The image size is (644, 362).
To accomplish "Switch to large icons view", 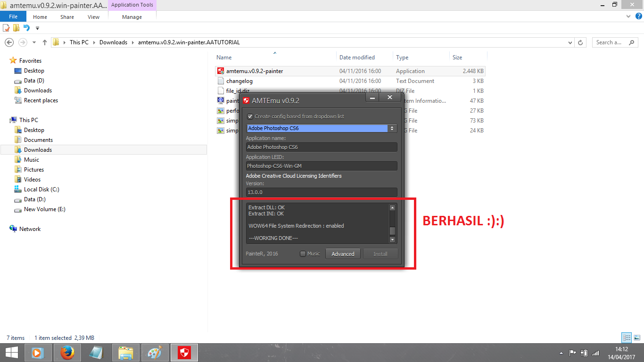I will (636, 337).
